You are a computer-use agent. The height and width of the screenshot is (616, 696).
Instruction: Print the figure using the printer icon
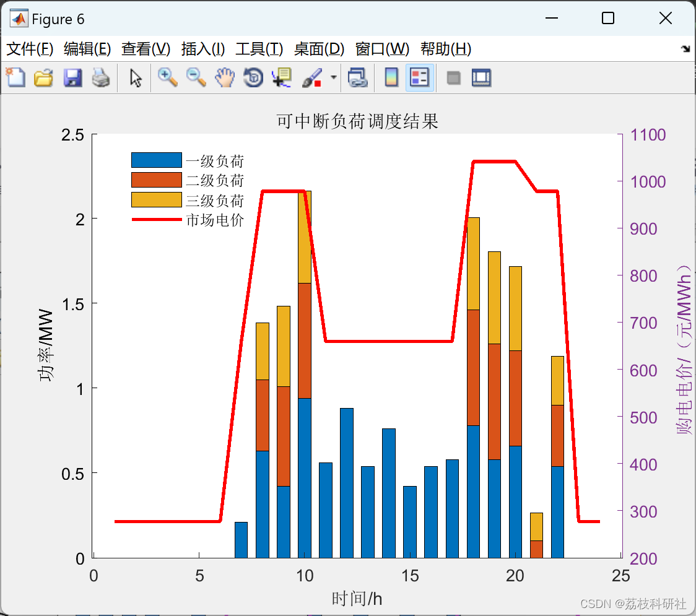click(x=101, y=77)
